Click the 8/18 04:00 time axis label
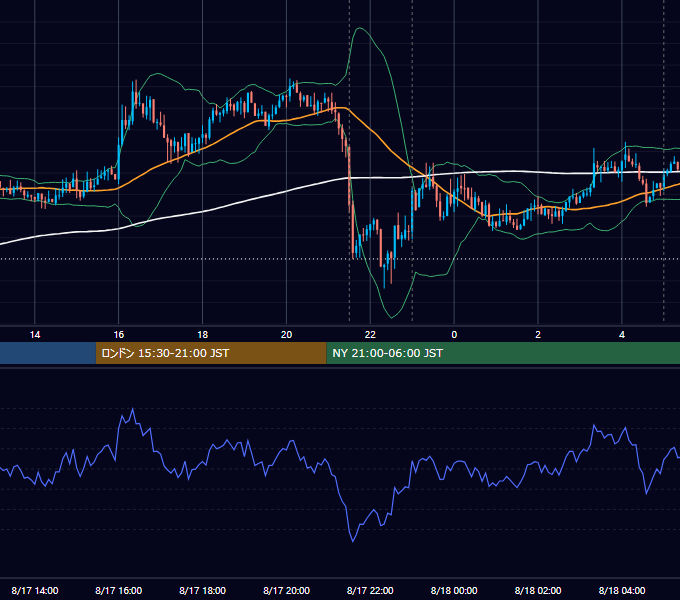This screenshot has width=680, height=600. point(622,590)
